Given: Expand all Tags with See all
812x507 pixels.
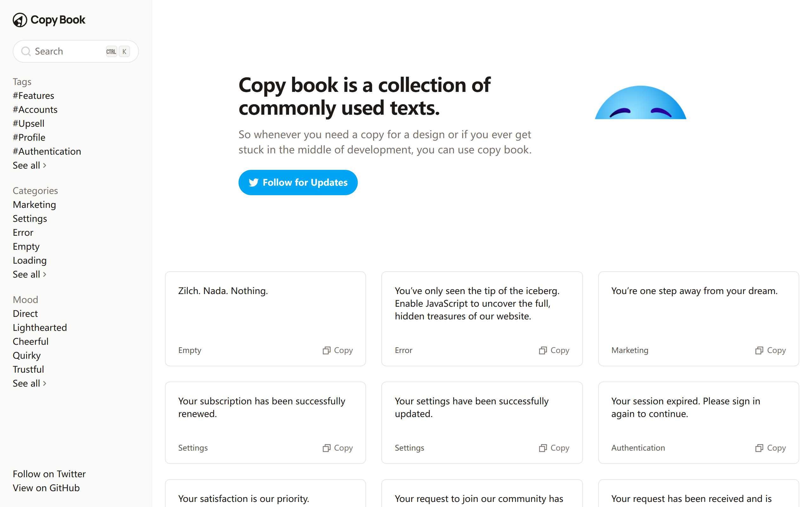Looking at the screenshot, I should click(x=29, y=165).
